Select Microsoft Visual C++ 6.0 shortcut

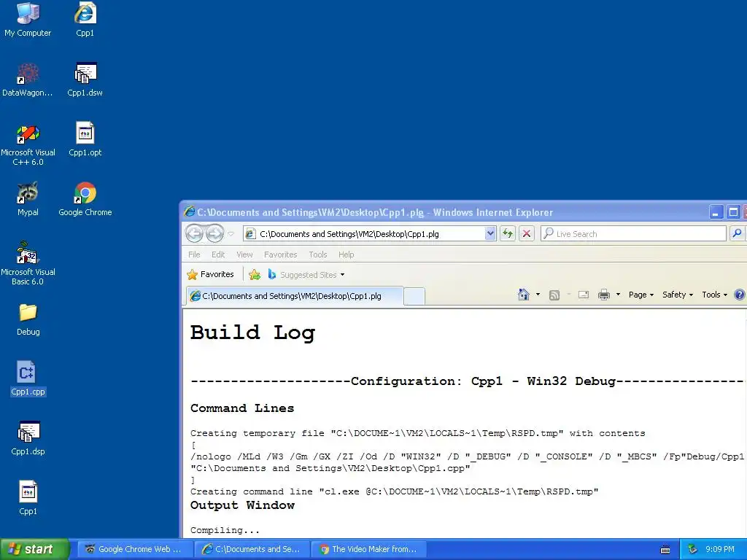click(28, 144)
